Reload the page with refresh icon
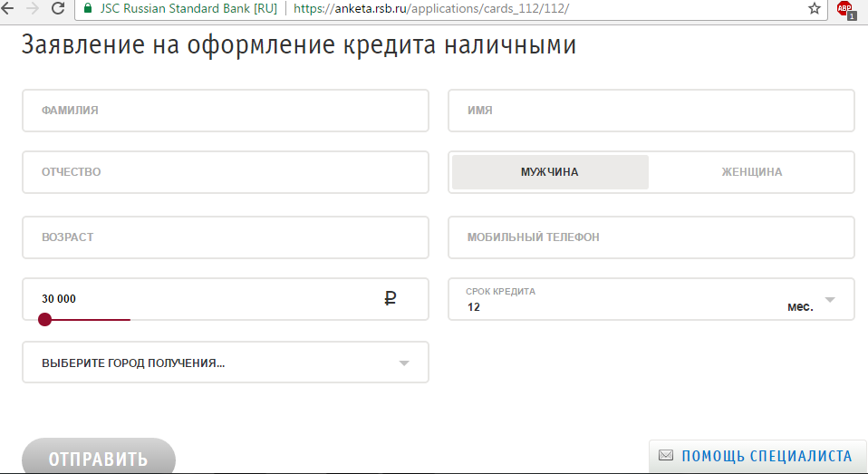Image resolution: width=868 pixels, height=474 pixels. click(58, 8)
